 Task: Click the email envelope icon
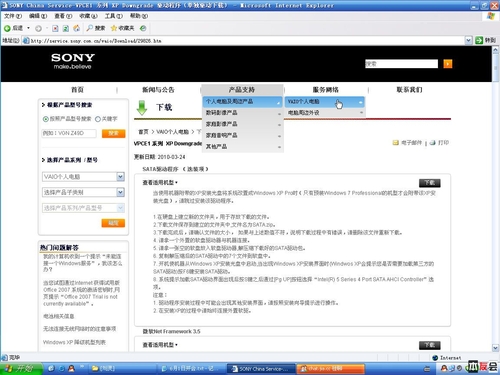pyautogui.click(x=396, y=143)
